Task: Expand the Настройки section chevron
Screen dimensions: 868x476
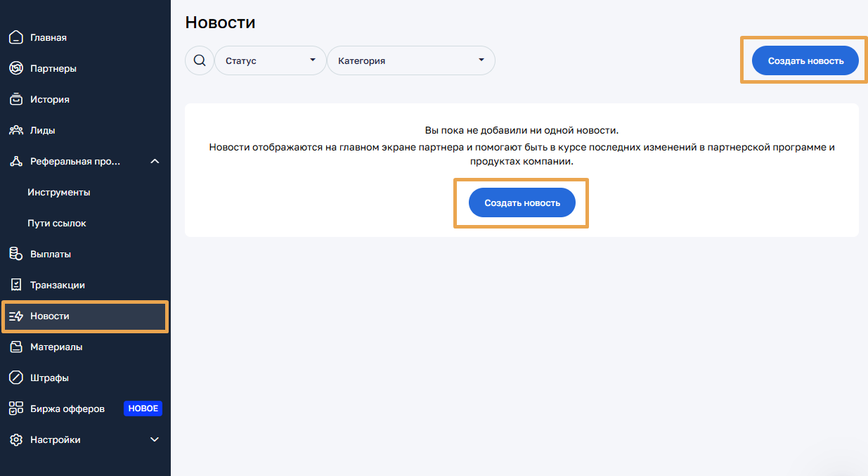Action: click(x=155, y=440)
